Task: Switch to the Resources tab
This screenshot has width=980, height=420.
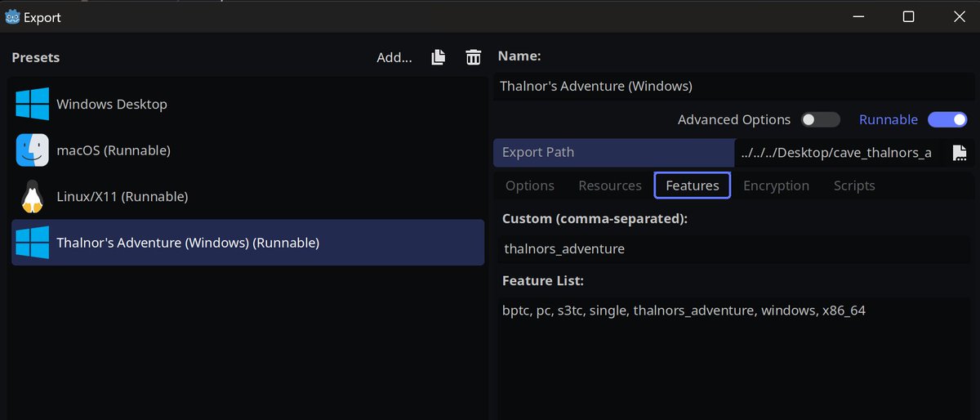Action: tap(610, 185)
